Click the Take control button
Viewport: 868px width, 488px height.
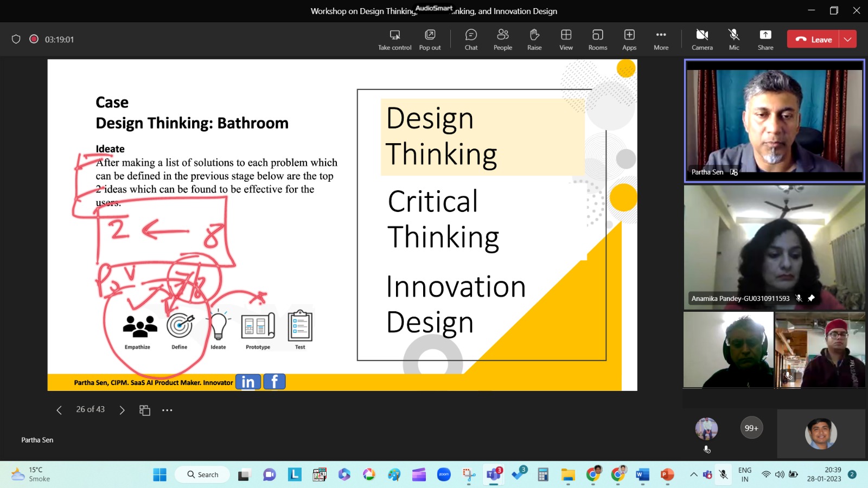tap(394, 40)
